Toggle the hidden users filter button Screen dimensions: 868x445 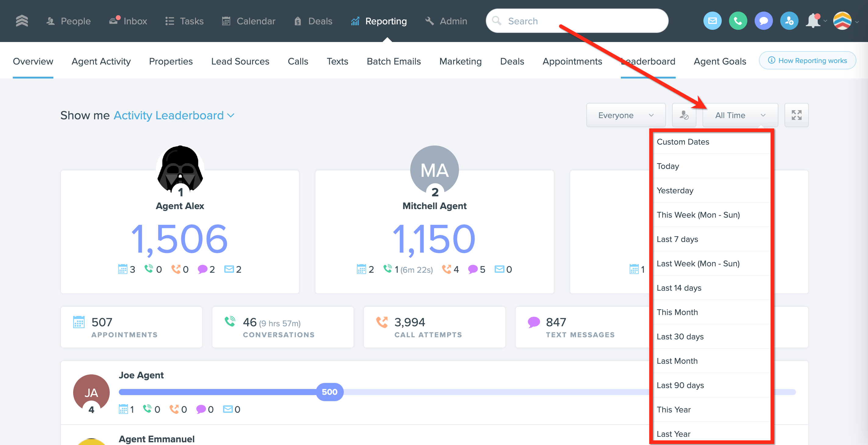click(x=684, y=115)
